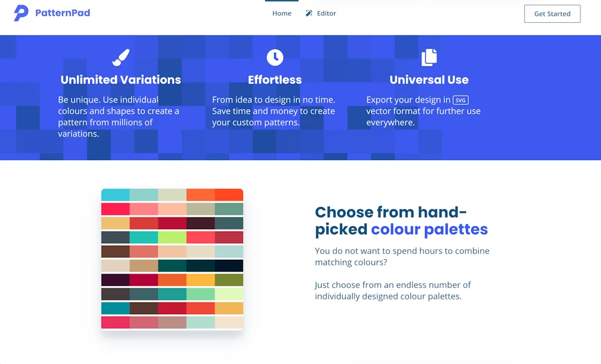Open the Home tab
Image resolution: width=601 pixels, height=364 pixels.
[282, 13]
